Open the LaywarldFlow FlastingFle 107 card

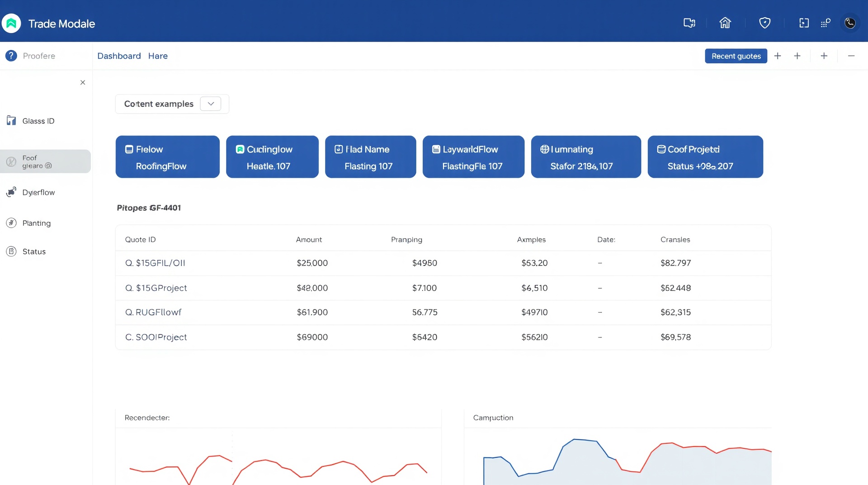click(473, 157)
